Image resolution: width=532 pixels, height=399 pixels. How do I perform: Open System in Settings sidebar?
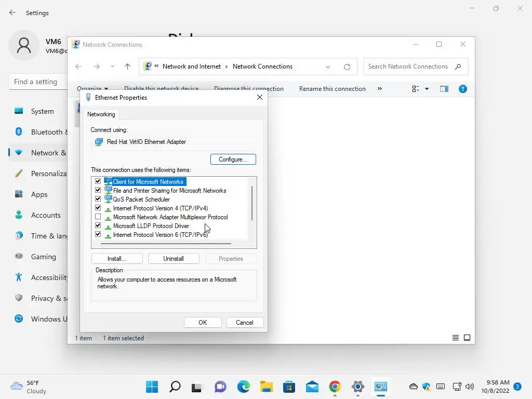tap(38, 111)
